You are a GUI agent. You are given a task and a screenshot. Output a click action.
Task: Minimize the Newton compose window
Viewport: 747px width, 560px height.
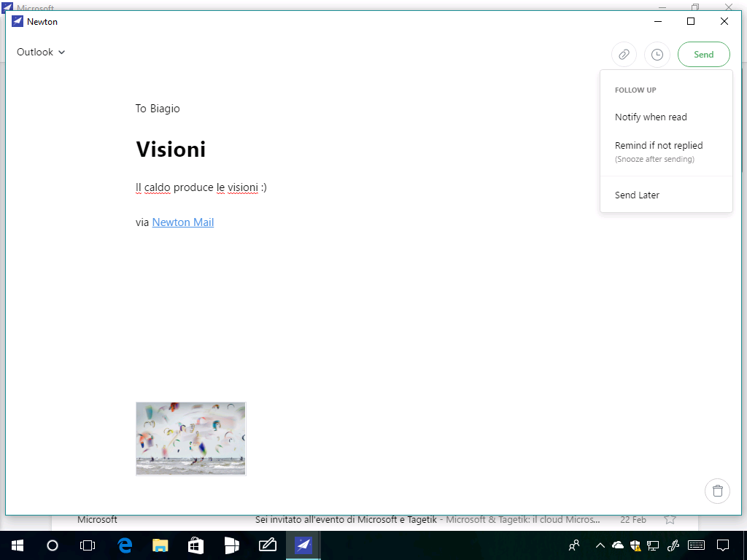658,21
